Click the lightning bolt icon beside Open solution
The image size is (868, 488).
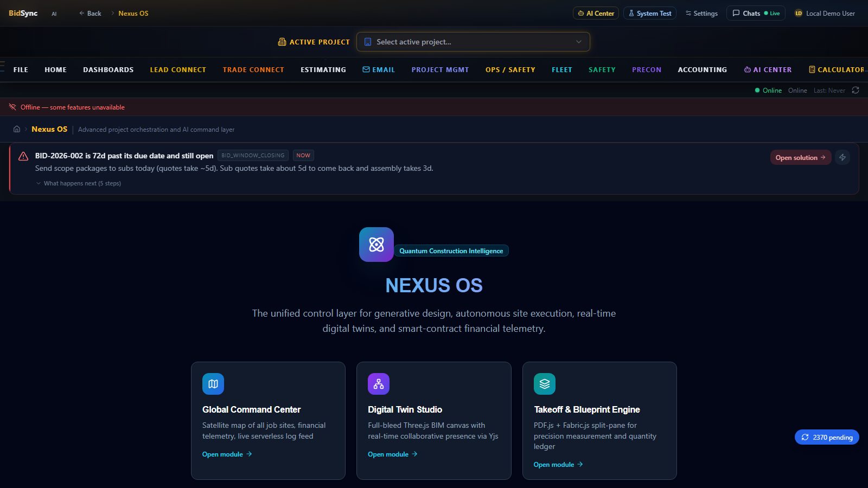tap(843, 157)
